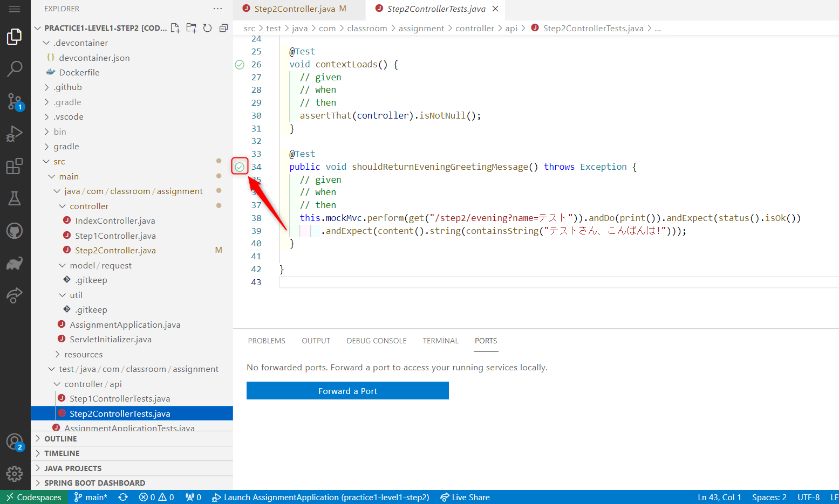Image resolution: width=839 pixels, height=504 pixels.
Task: Select Step1ControllerTests.java in the Explorer
Action: [119, 398]
